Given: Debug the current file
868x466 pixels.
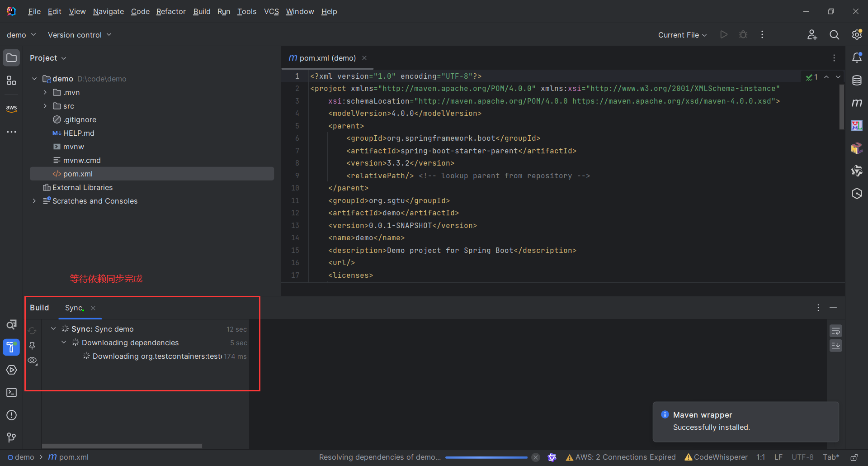Looking at the screenshot, I should tap(743, 35).
